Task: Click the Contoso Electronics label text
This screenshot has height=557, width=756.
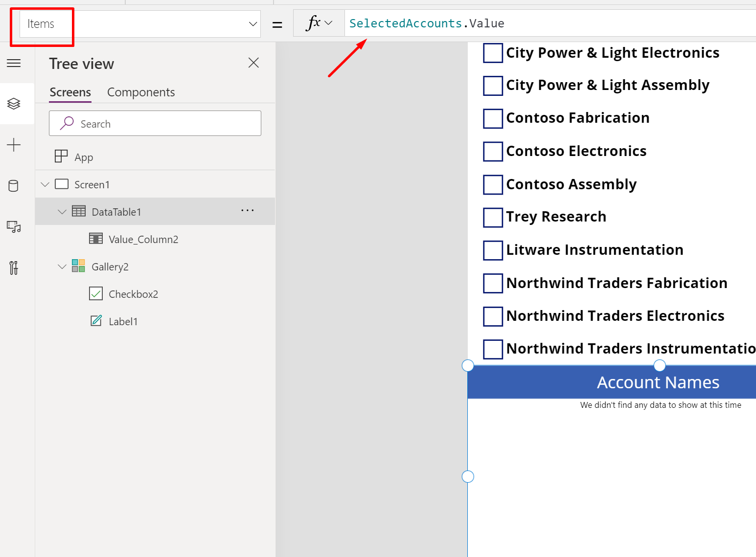Action: click(576, 151)
